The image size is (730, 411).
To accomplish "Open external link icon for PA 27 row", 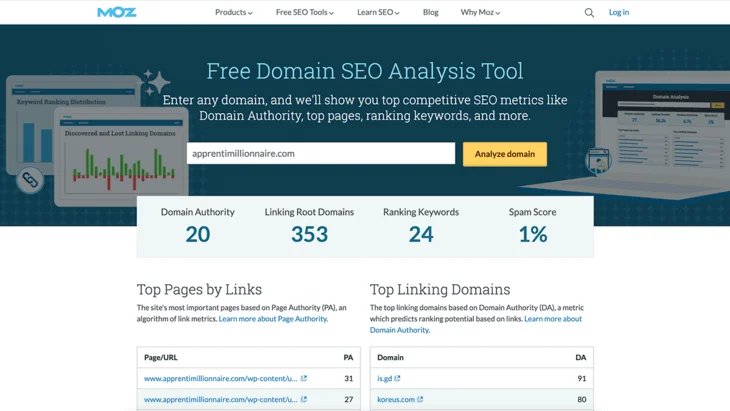I will coord(304,399).
